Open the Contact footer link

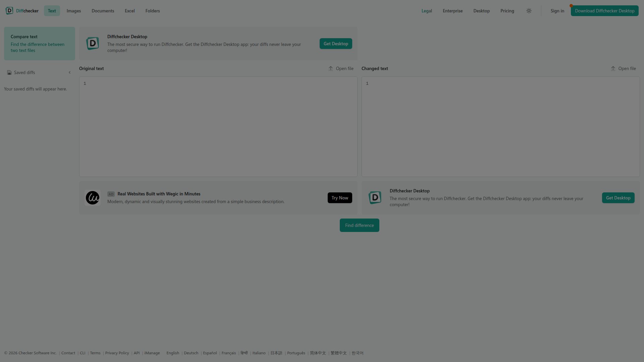pos(68,353)
